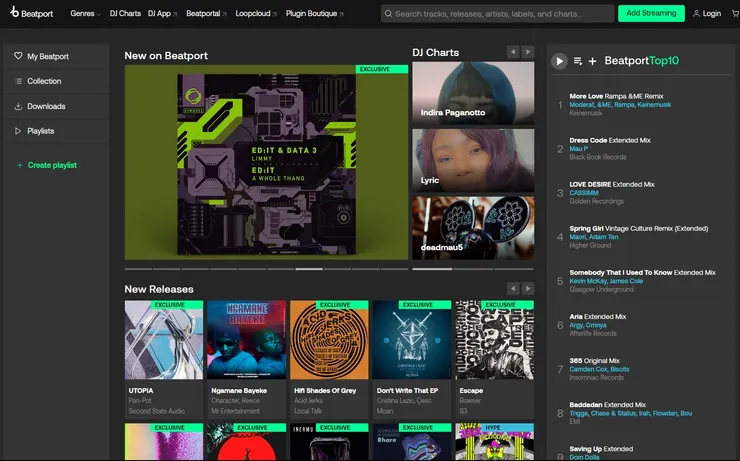Viewport: 740px width, 461px height.
Task: Open Escape release cover
Action: (x=495, y=340)
